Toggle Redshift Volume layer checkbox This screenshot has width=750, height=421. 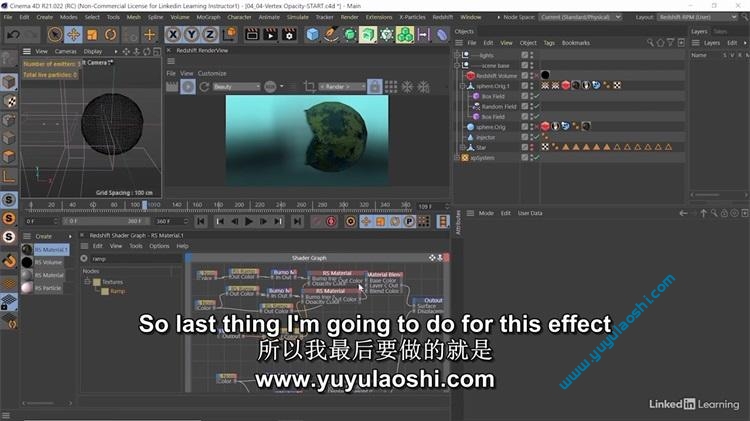pos(525,76)
